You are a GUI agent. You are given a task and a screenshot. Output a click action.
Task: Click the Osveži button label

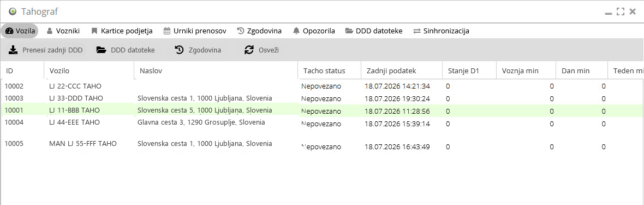point(269,50)
